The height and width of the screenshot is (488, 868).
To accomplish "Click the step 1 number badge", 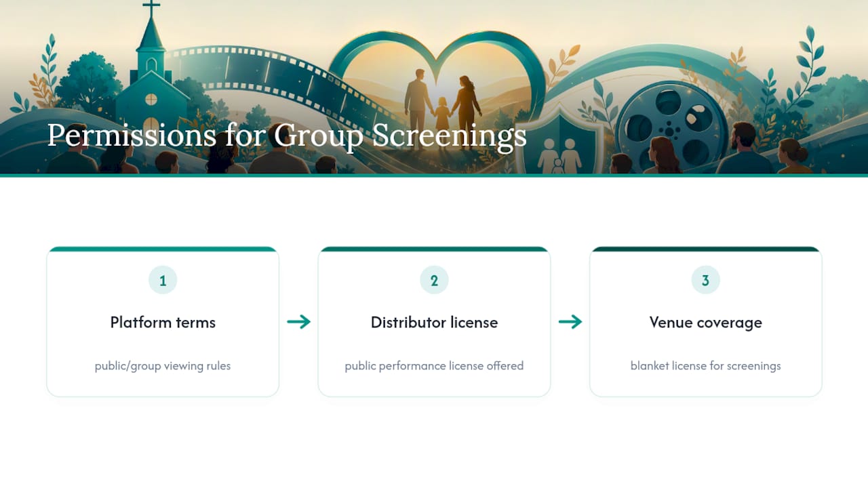I will coord(163,280).
